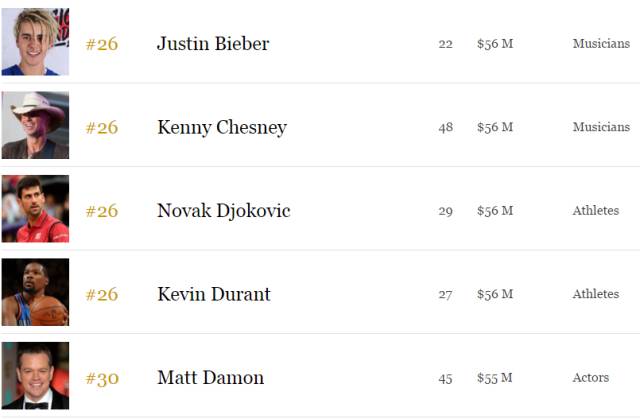This screenshot has width=640, height=419.
Task: Click Musicians category beside Justin Bieber
Action: pyautogui.click(x=601, y=44)
